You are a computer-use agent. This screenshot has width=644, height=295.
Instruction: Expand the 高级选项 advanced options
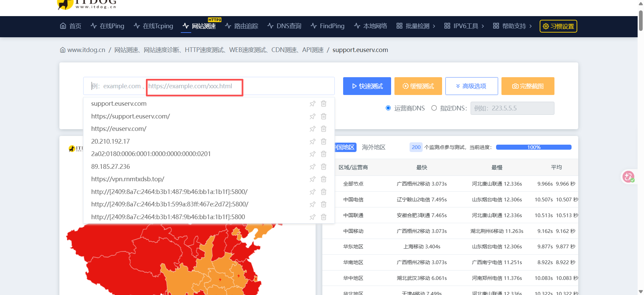(x=472, y=86)
